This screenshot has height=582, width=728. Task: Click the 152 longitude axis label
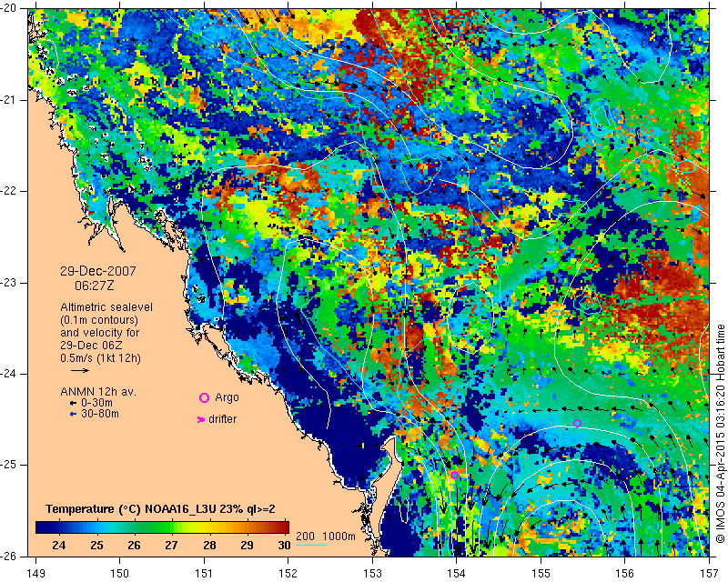click(x=288, y=574)
